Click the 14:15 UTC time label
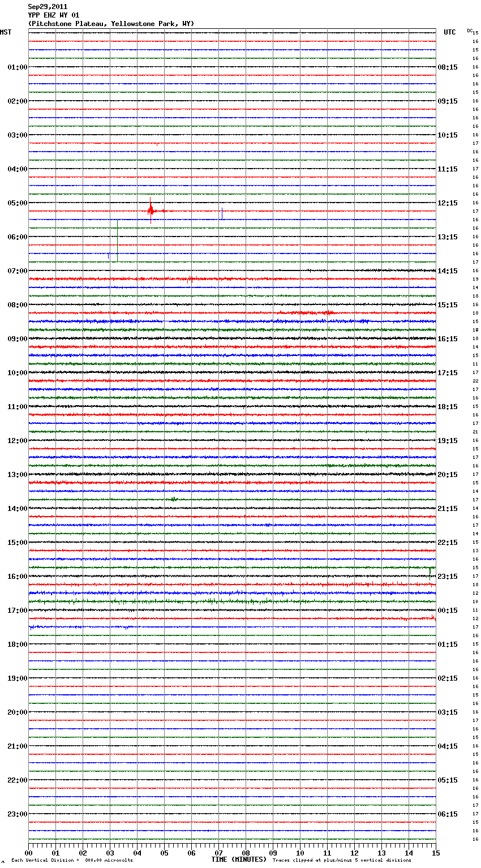Screen dimensions: 481x868 pos(448,271)
